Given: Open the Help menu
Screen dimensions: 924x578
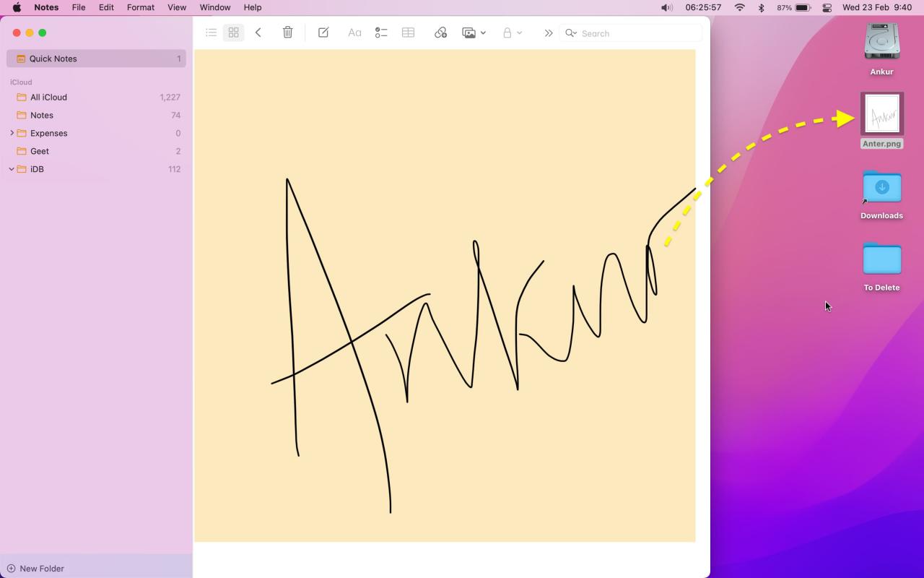Looking at the screenshot, I should pyautogui.click(x=253, y=7).
